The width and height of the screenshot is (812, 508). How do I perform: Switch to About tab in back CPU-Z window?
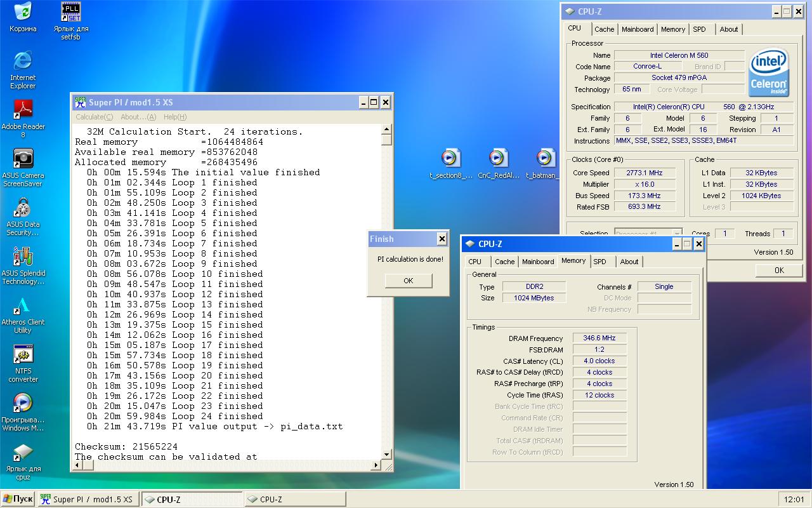(x=729, y=29)
